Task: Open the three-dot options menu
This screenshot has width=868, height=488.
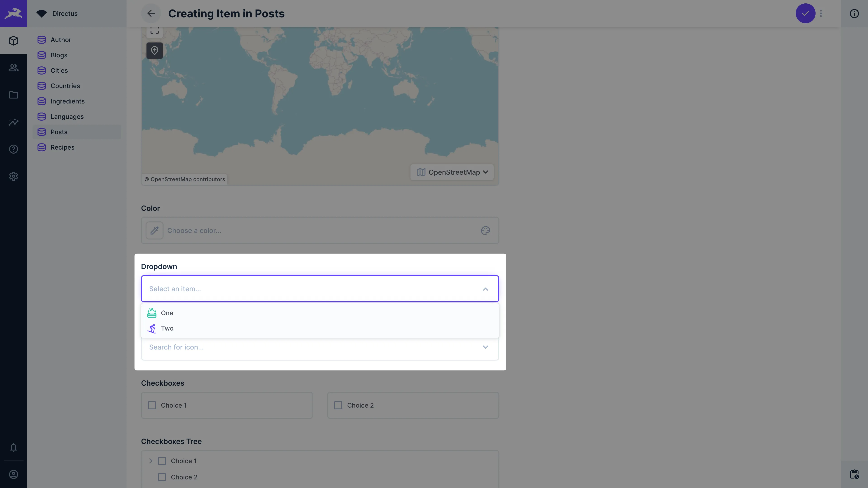Action: click(x=821, y=14)
